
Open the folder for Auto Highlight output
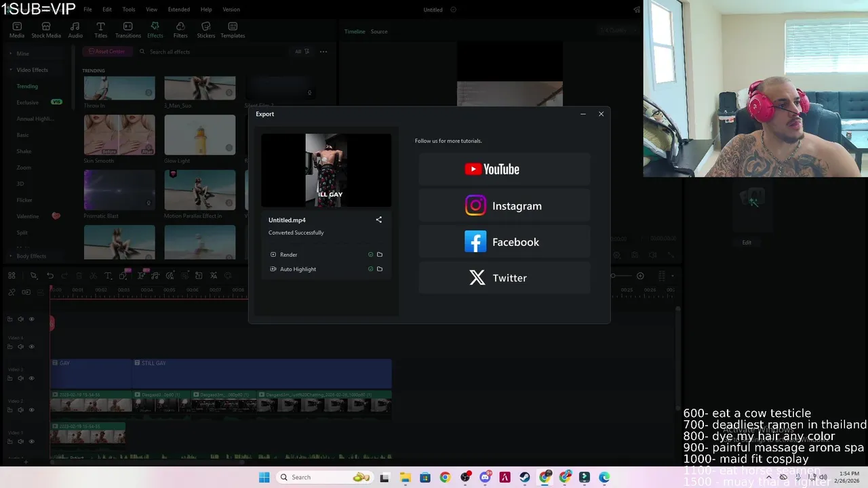point(380,269)
